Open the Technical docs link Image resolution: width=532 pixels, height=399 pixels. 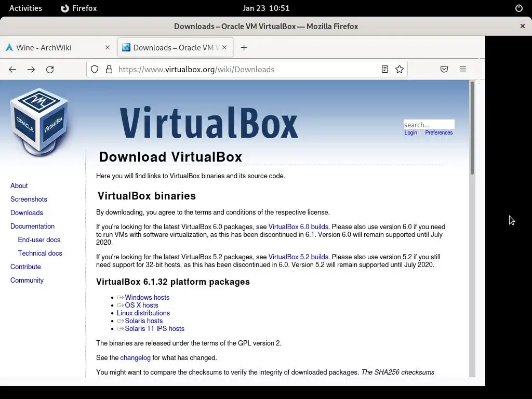pyautogui.click(x=40, y=254)
